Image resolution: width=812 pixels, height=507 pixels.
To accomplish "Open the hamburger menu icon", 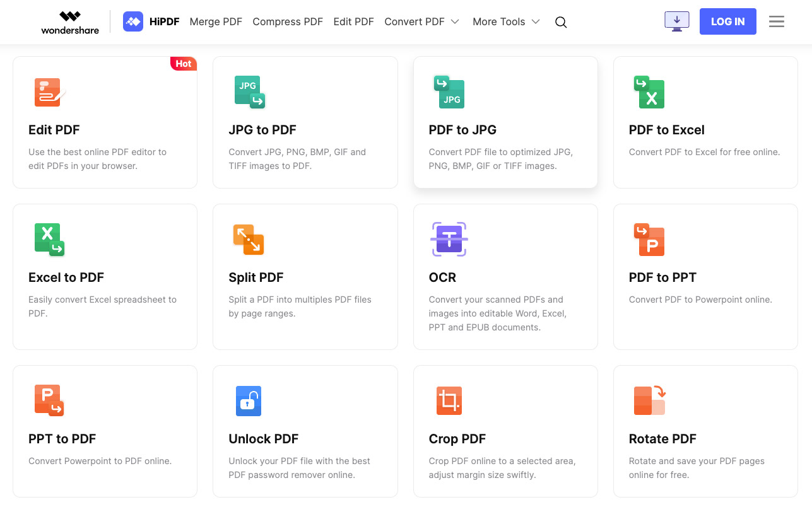I will tap(777, 21).
